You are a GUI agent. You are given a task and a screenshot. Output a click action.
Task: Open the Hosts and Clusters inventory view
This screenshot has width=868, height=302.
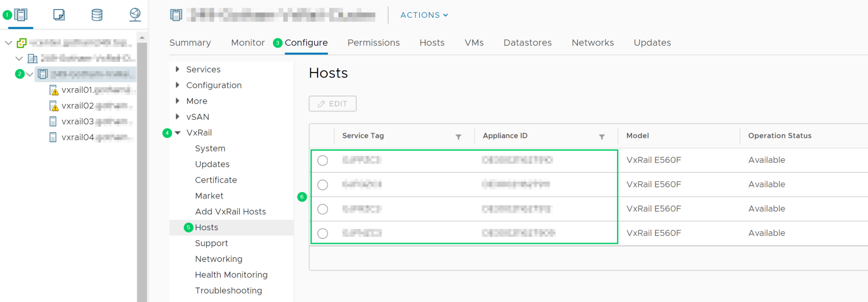(x=21, y=15)
